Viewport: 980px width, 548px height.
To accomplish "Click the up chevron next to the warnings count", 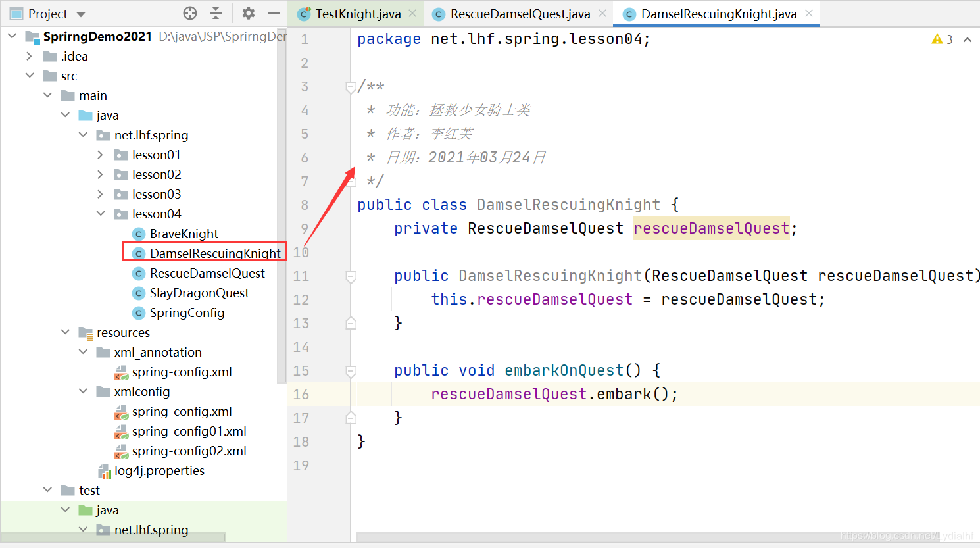I will pyautogui.click(x=968, y=40).
